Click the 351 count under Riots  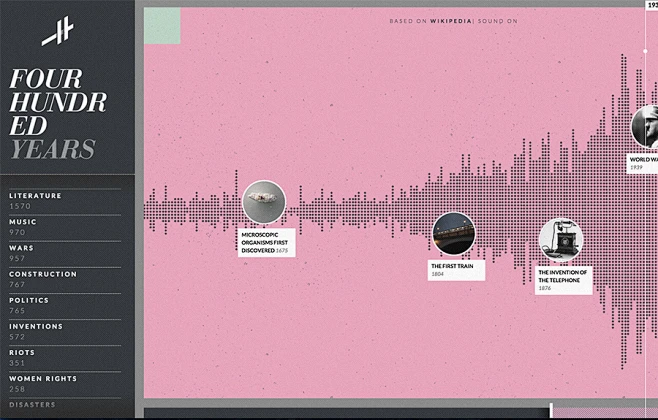[x=17, y=363]
